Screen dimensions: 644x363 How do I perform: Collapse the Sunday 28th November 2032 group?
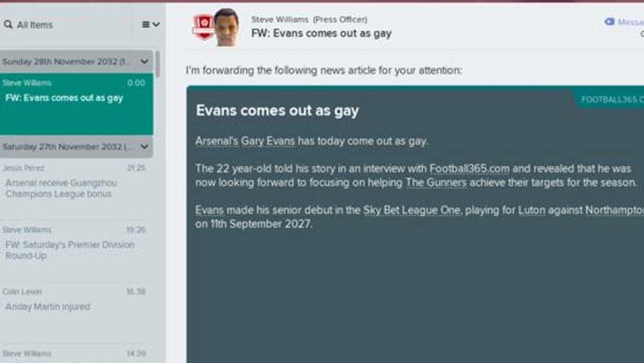[x=145, y=62]
